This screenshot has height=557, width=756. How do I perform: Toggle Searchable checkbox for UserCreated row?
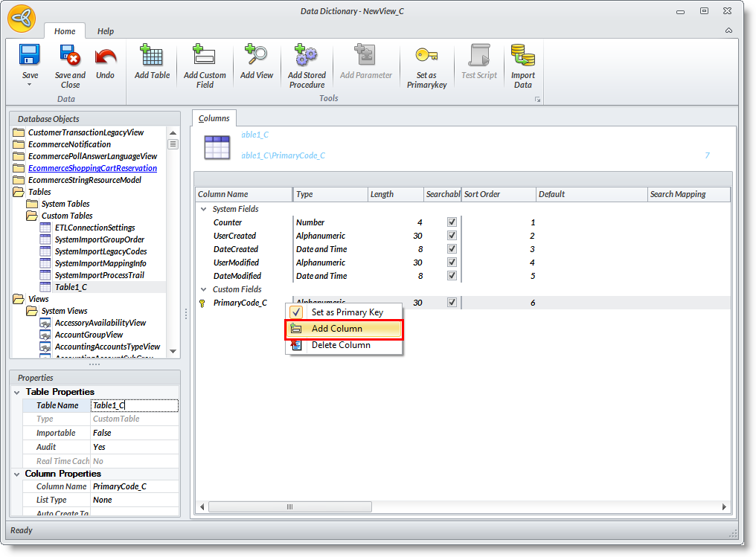coord(452,236)
